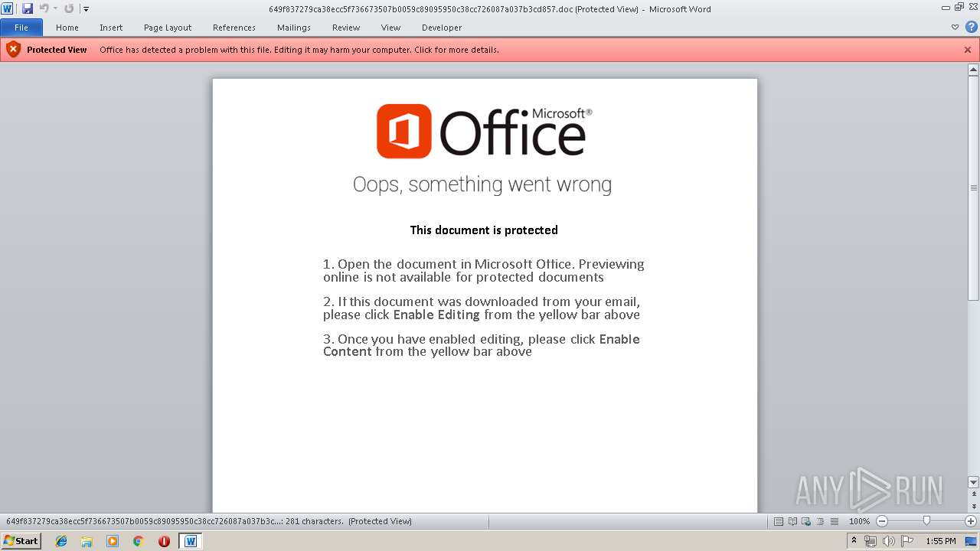The image size is (980, 551).
Task: Click the vertical scrollbar thumb
Action: pos(973,187)
